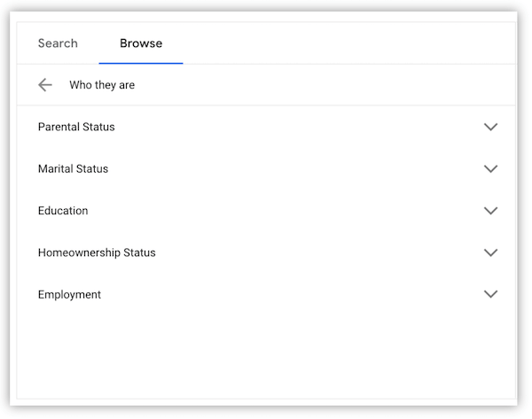Select the Browse tab

coord(141,43)
